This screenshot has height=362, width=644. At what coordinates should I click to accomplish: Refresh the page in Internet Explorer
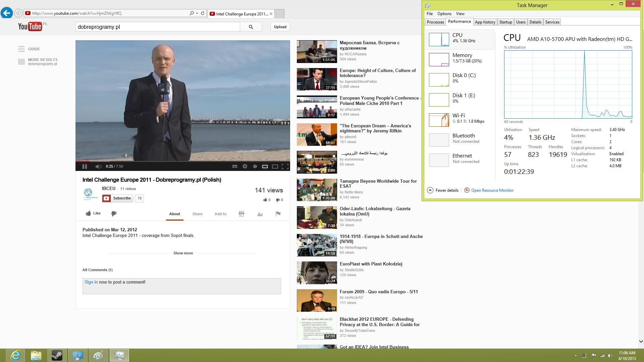203,13
